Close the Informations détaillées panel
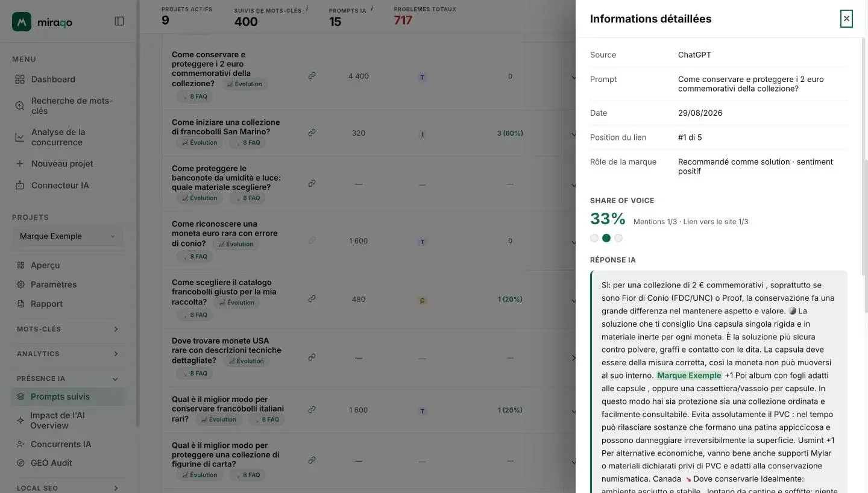 coord(846,19)
